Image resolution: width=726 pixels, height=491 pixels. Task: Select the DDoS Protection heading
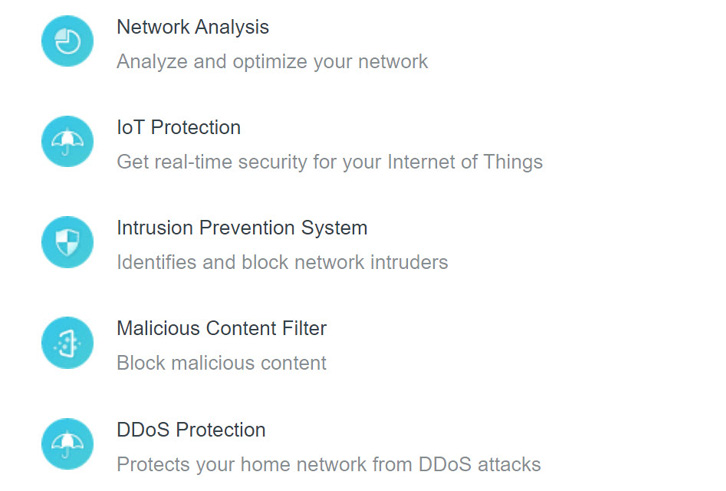[x=191, y=430]
